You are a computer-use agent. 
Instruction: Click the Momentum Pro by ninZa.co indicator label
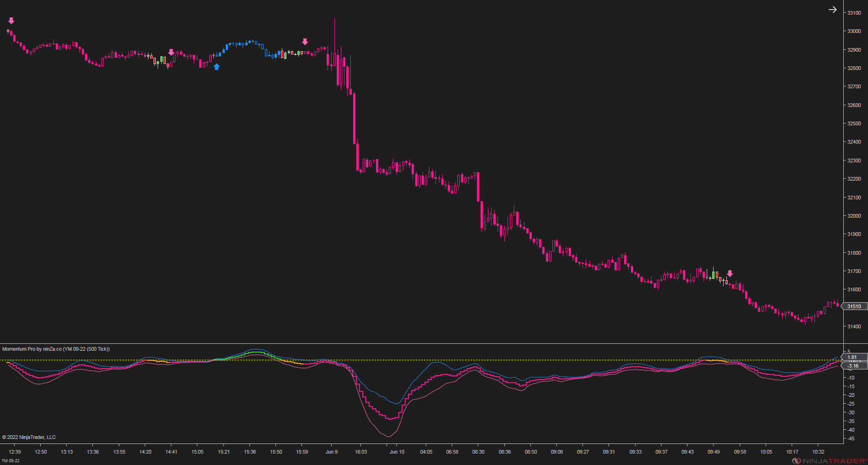pos(56,349)
